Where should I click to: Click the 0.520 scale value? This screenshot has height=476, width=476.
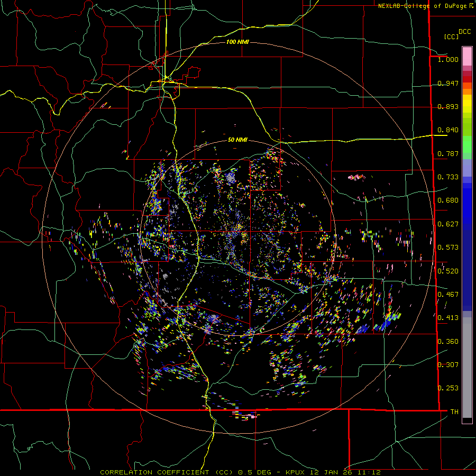pyautogui.click(x=448, y=271)
